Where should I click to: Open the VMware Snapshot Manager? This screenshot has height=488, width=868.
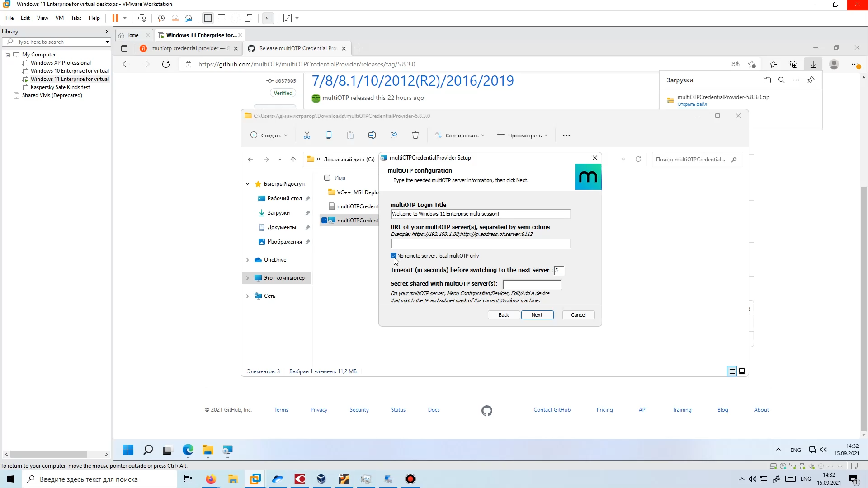click(x=189, y=18)
